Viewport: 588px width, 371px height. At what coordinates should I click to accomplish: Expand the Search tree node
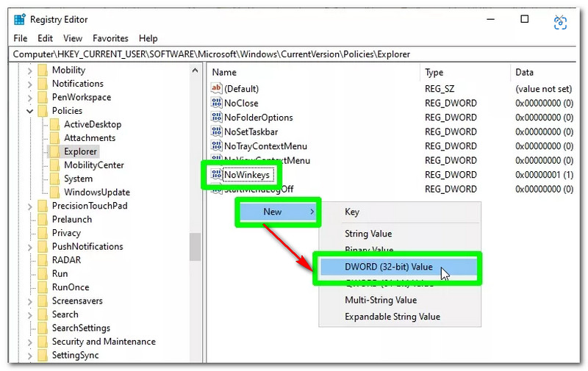click(29, 314)
